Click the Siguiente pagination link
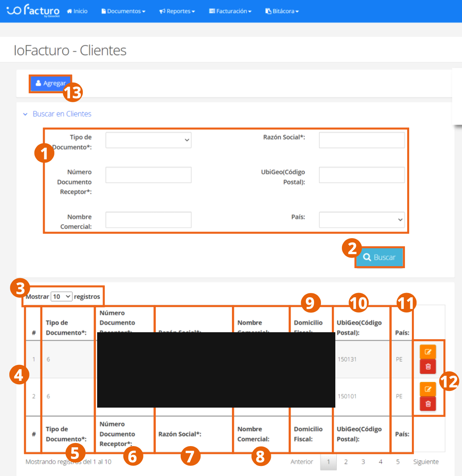This screenshot has height=476, width=462. tap(426, 462)
